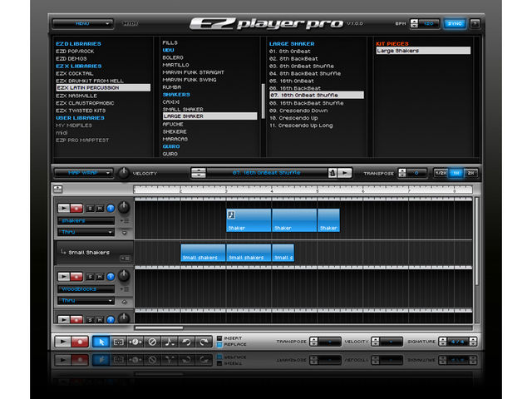Select the split notes tool
Viewport: 532px width, 399px height.
(x=170, y=342)
